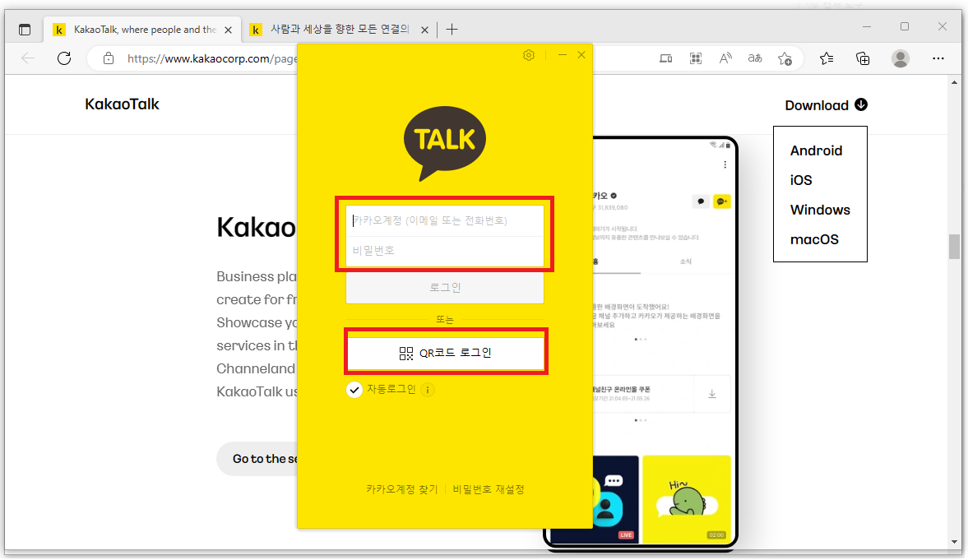Add this page to favorites
The image size is (968, 560).
click(x=785, y=58)
